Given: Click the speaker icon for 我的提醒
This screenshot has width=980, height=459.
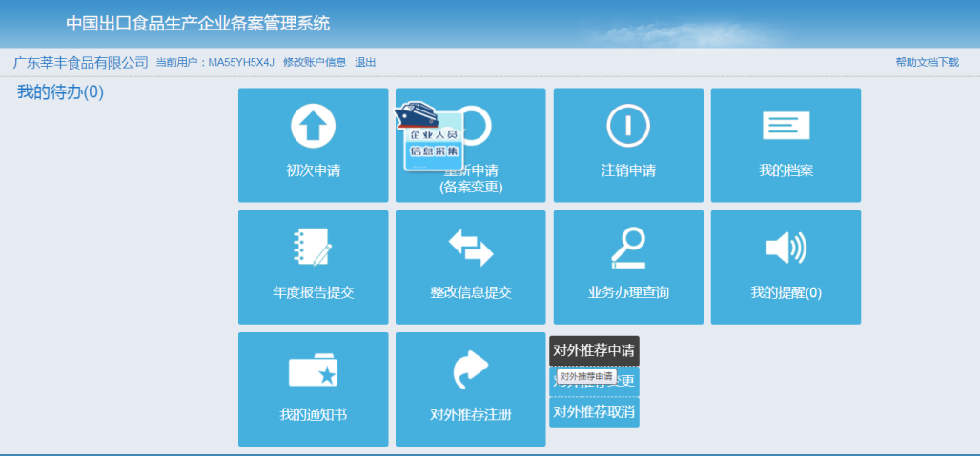Looking at the screenshot, I should point(786,249).
